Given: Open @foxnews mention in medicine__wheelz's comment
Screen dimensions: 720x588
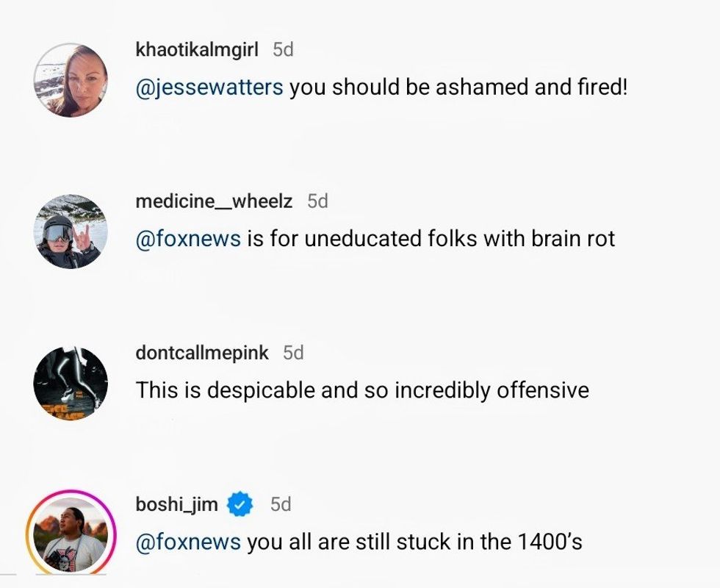Looking at the screenshot, I should [188, 238].
